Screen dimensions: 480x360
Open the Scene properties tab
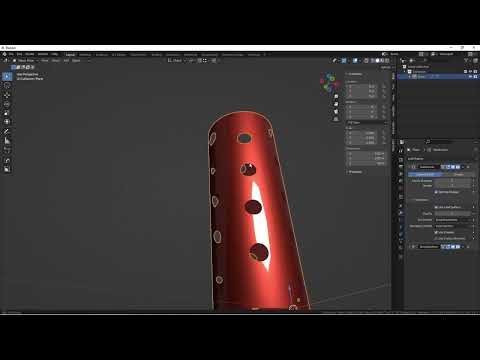401,182
